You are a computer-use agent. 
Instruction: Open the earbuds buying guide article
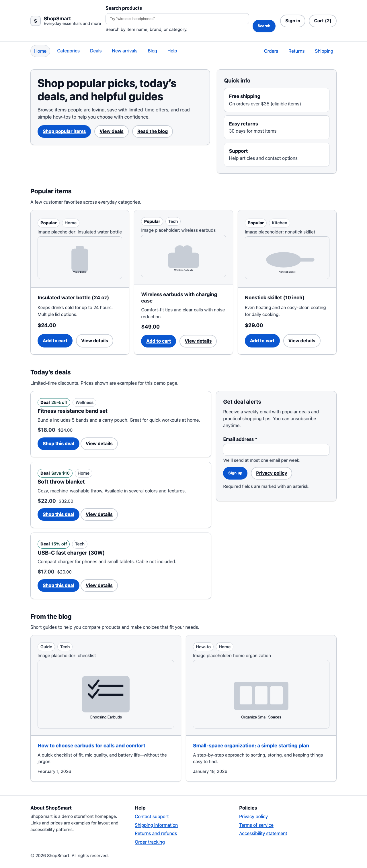pos(91,745)
